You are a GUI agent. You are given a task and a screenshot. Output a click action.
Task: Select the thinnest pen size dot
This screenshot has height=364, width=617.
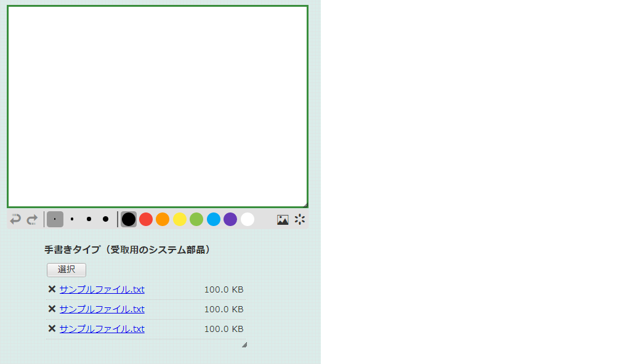(x=55, y=219)
